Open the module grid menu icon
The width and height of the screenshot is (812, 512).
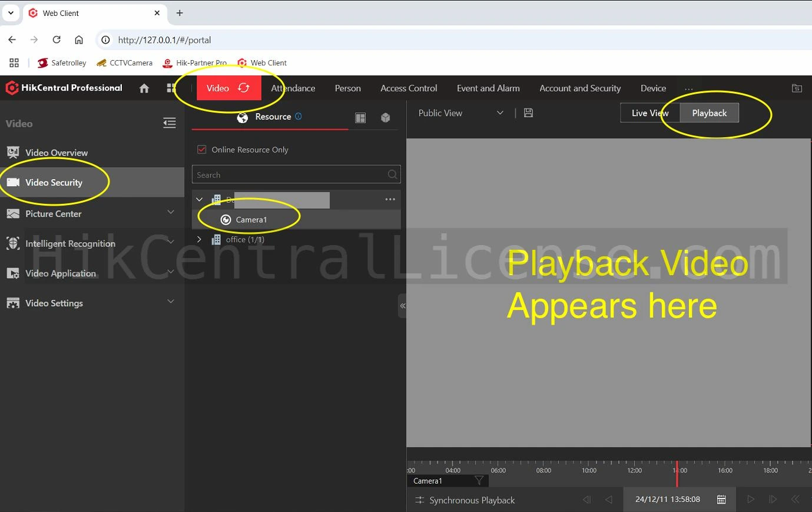[x=171, y=88]
